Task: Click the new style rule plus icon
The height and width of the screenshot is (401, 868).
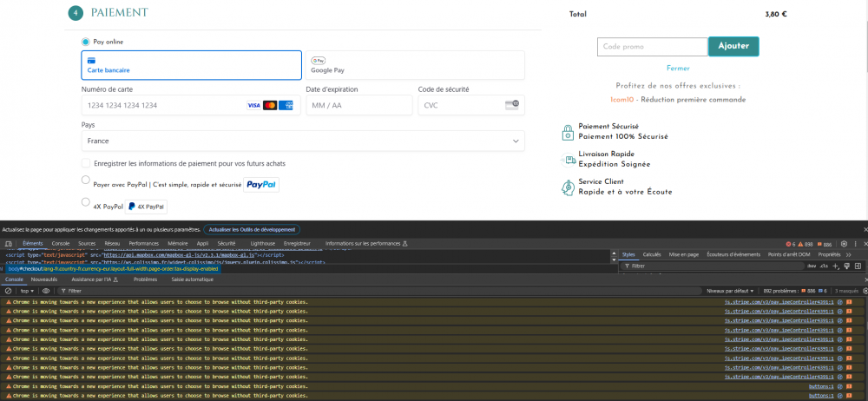Action: [x=835, y=266]
